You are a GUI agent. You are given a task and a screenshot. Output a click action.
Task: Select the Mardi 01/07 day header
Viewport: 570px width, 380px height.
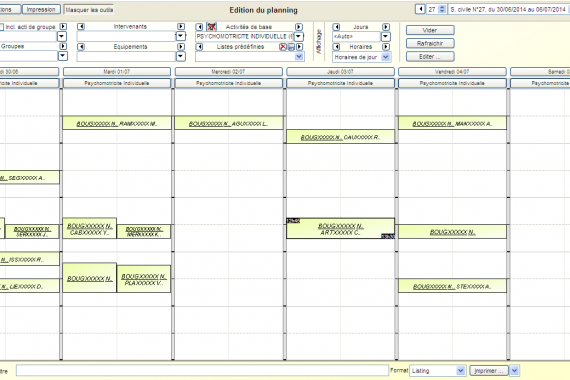117,72
